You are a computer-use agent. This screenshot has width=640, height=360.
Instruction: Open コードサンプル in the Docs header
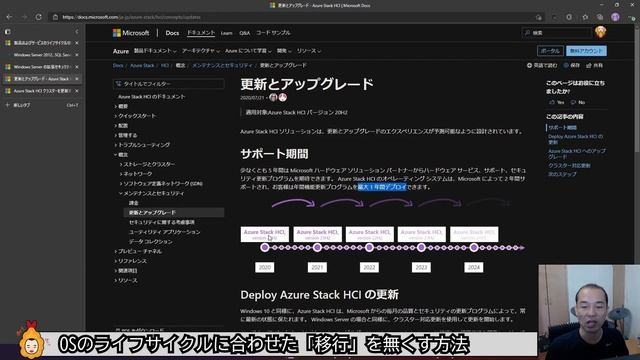(273, 33)
